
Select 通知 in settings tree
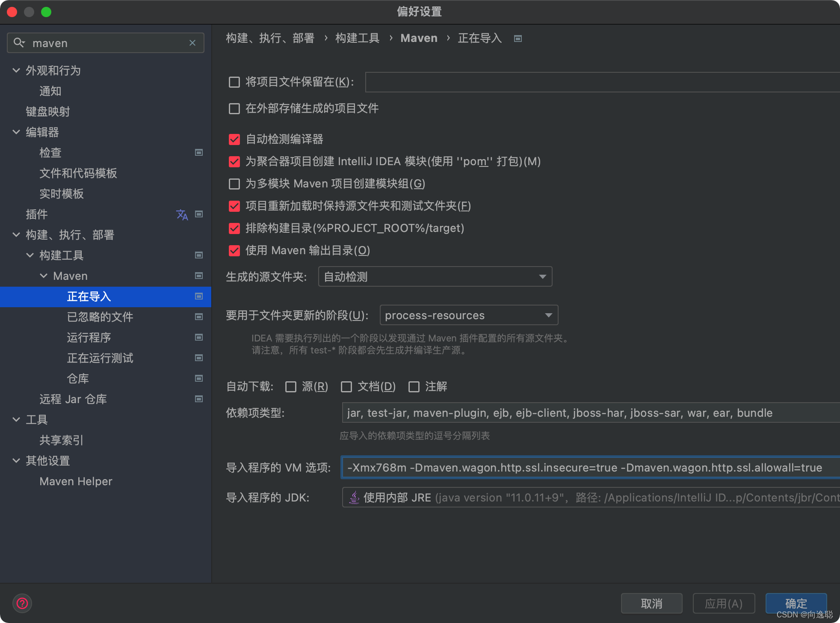[50, 91]
